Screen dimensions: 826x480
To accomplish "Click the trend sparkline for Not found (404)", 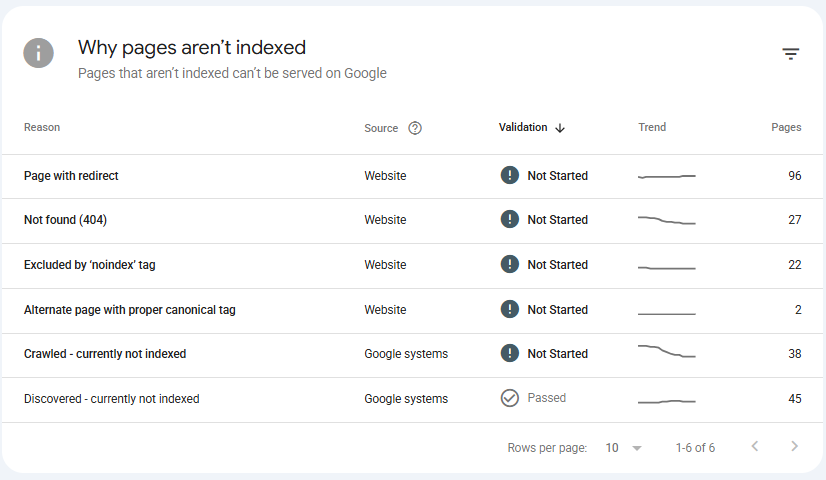I will (x=666, y=220).
